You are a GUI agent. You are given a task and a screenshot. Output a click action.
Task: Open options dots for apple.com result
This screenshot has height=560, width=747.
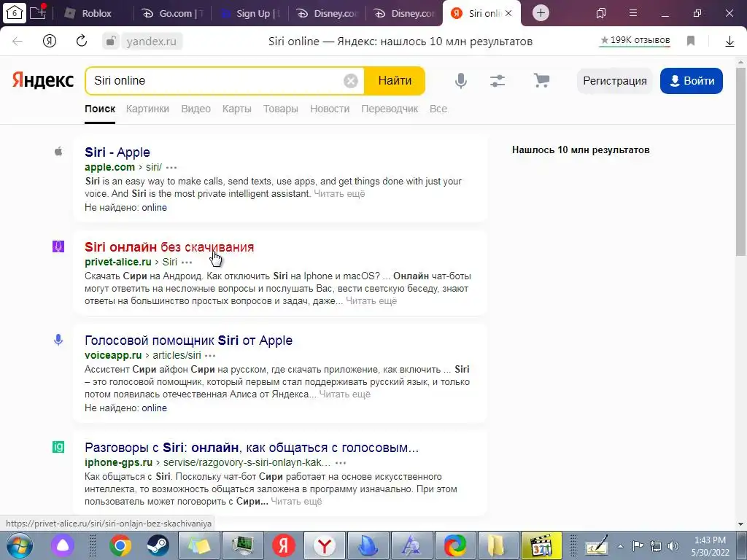click(171, 168)
